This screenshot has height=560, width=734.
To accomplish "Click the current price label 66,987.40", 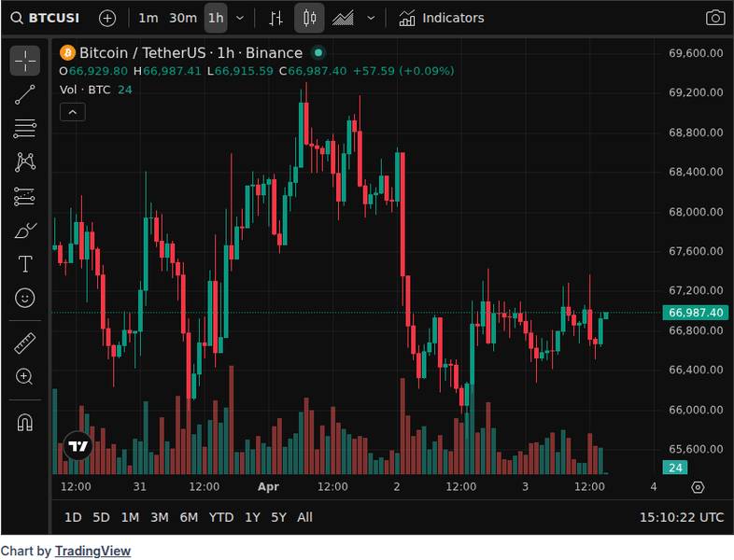I will pos(696,313).
